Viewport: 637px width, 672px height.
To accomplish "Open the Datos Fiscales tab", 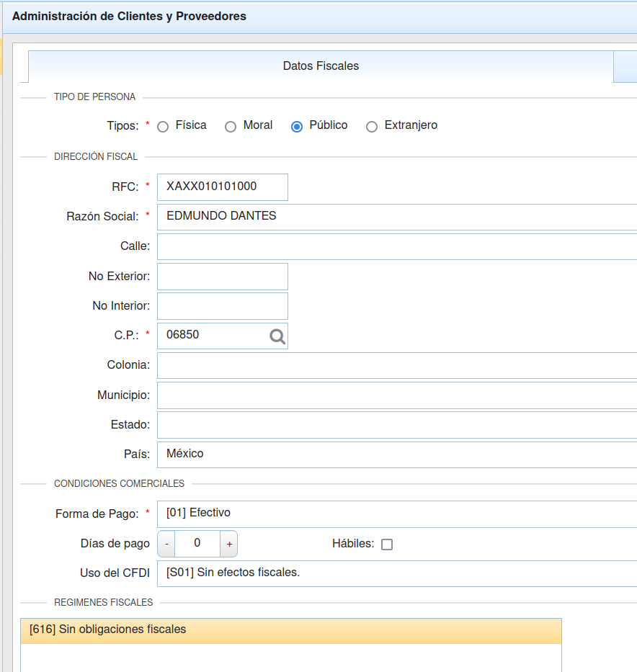I will click(x=321, y=66).
